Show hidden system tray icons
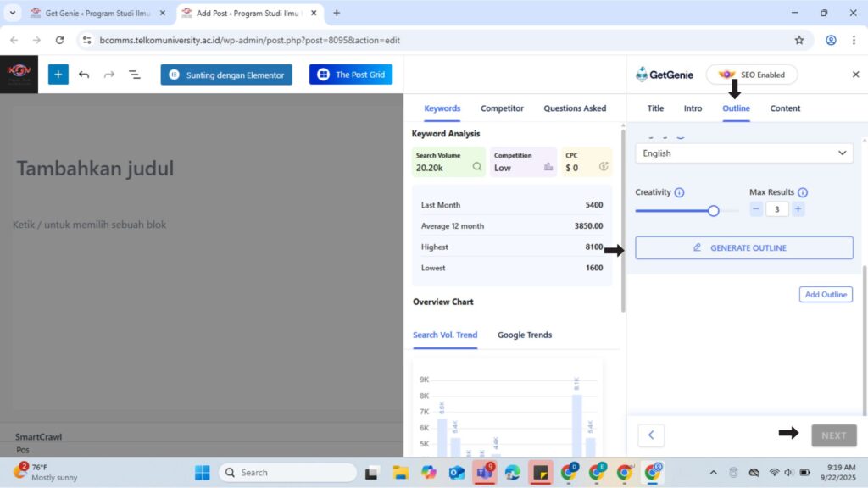The image size is (868, 488). [x=713, y=473]
